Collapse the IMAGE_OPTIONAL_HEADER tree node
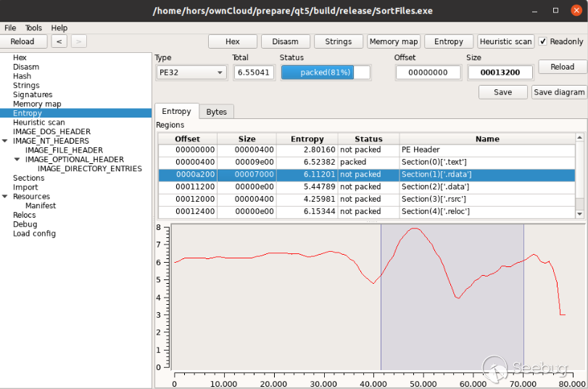Screen dimensions: 588x389 point(17,160)
